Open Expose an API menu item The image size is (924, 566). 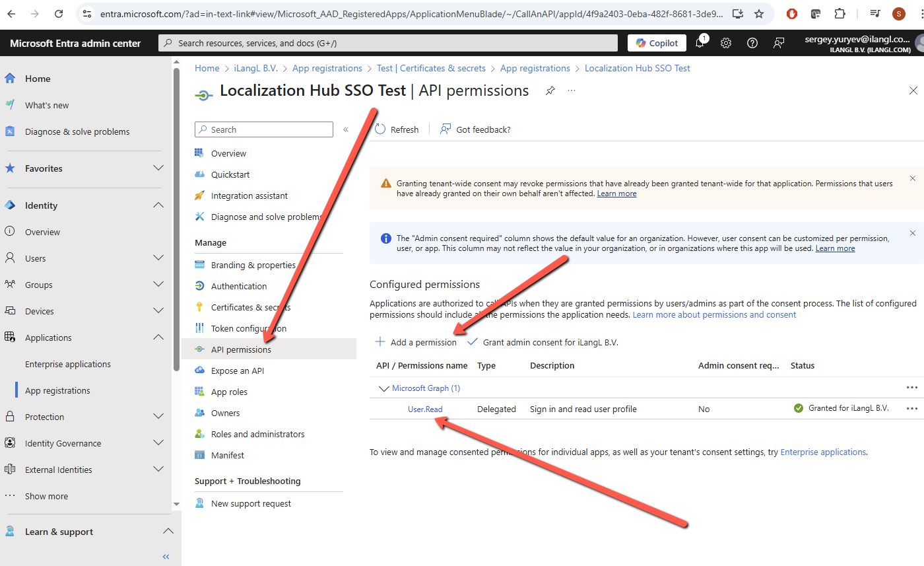(x=238, y=371)
